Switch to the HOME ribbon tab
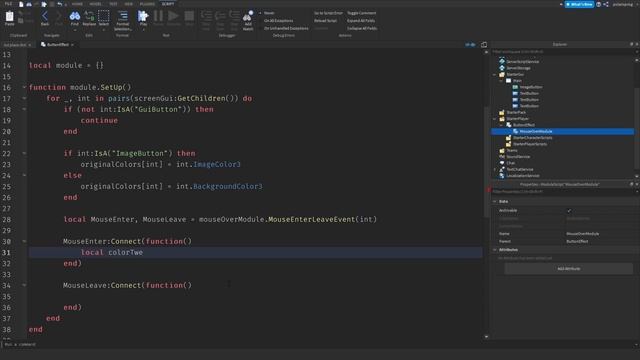This screenshot has width=640, height=360. click(77, 4)
